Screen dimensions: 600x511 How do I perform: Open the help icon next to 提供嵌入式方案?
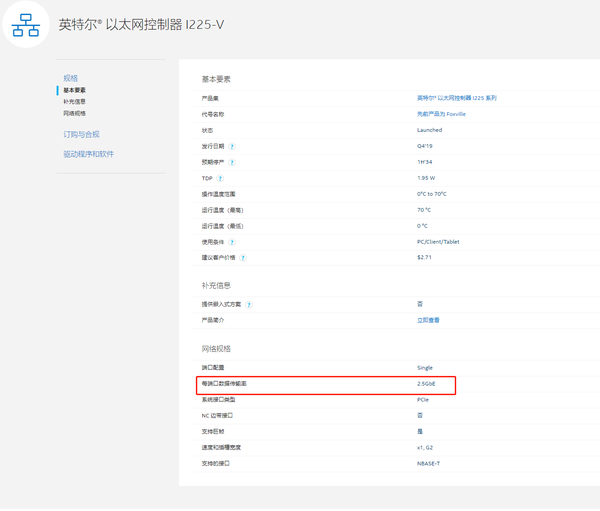pos(249,305)
